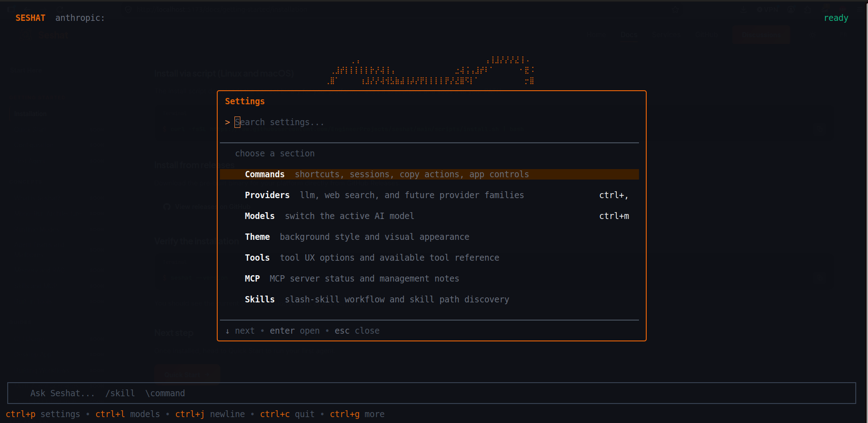
Task: Click 'ctrl+l models' in the bottom bar
Action: [127, 414]
